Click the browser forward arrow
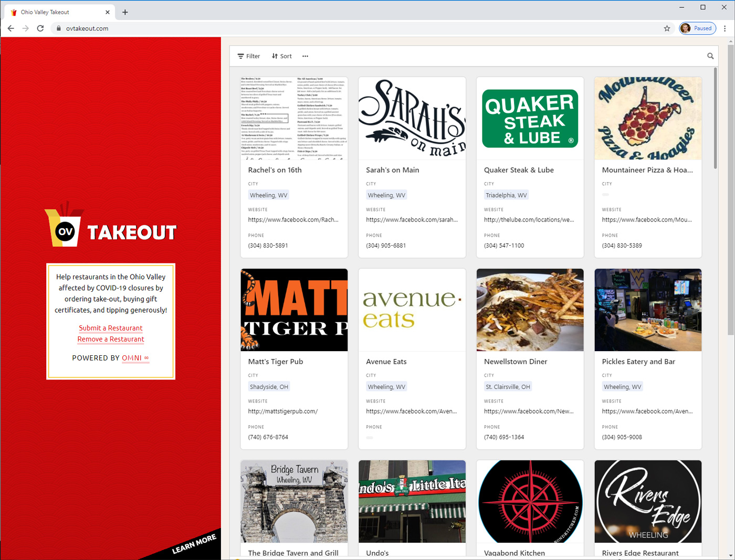The image size is (735, 560). pos(25,28)
